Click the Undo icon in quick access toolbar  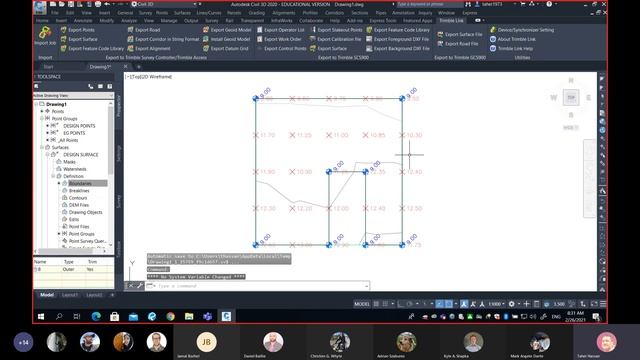pyautogui.click(x=107, y=4)
